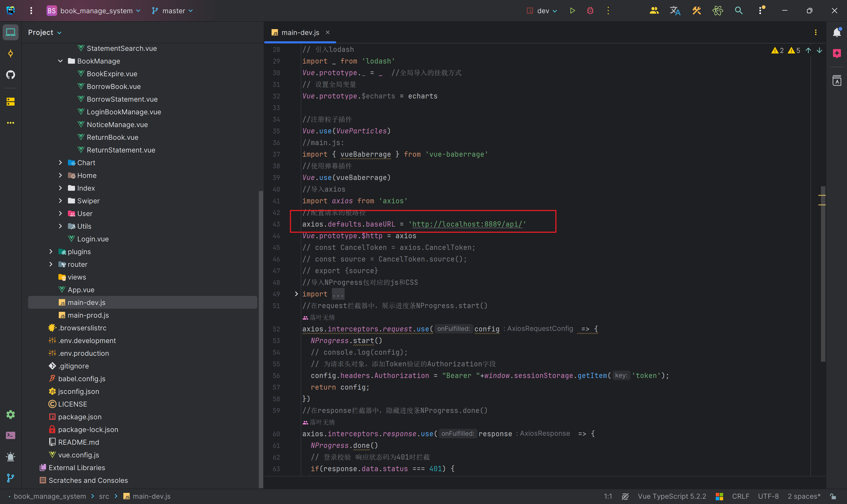Image resolution: width=847 pixels, height=504 pixels.
Task: Open the Code With Me collaboration icon
Action: click(654, 11)
